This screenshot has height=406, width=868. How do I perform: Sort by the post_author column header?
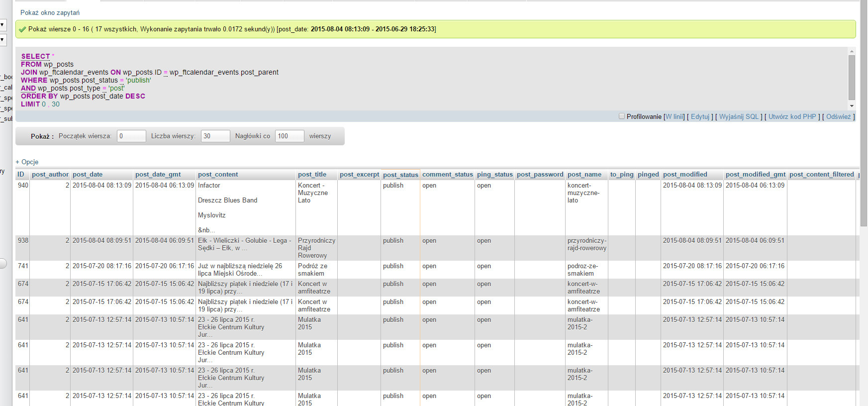tap(50, 174)
